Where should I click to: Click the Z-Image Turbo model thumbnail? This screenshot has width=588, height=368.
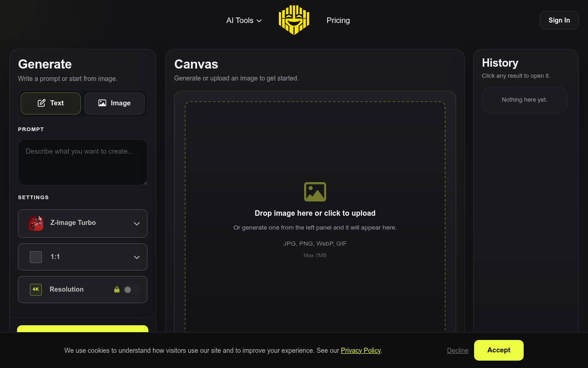[x=36, y=223]
